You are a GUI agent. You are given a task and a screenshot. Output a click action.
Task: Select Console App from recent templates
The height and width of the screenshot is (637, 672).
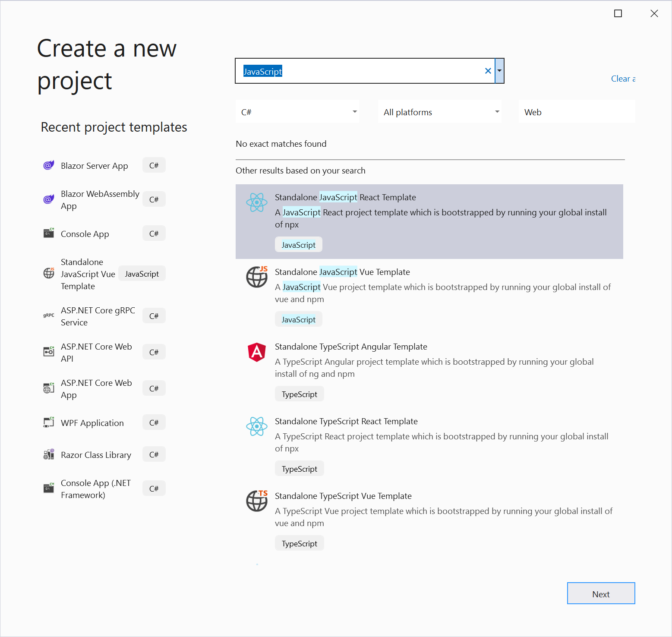(x=85, y=234)
